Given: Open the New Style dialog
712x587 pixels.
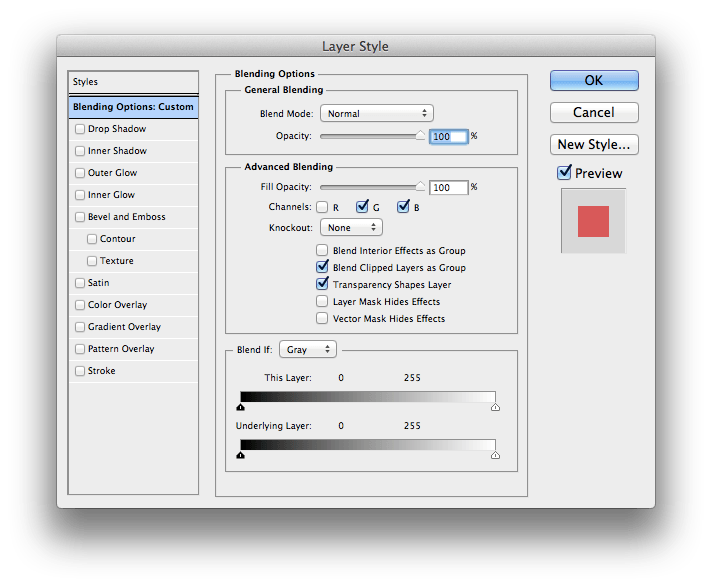Looking at the screenshot, I should tap(594, 144).
